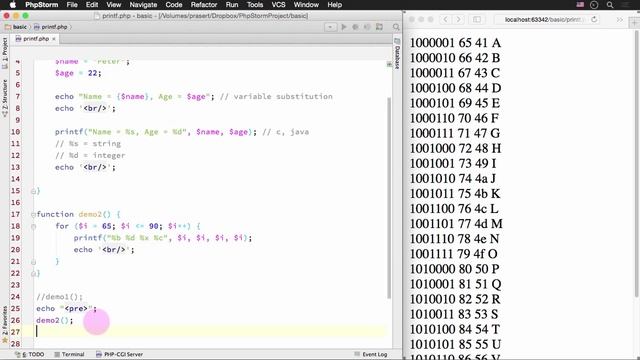Toggle the fold marker at line 21
Image resolution: width=640 pixels, height=360 pixels.
[x=33, y=262]
